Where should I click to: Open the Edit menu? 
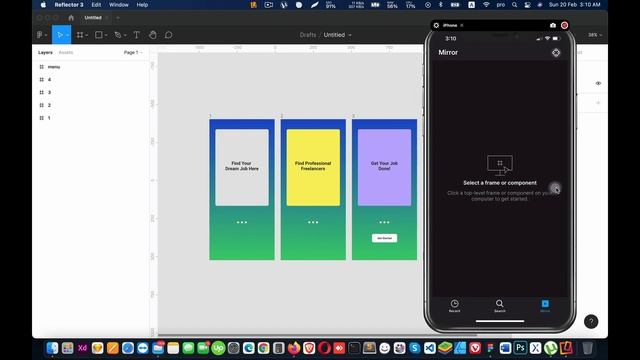(x=96, y=5)
